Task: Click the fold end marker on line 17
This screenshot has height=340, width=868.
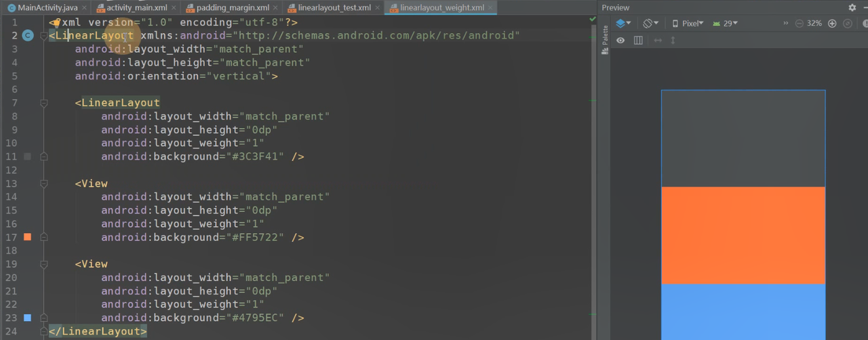Action: (43, 237)
